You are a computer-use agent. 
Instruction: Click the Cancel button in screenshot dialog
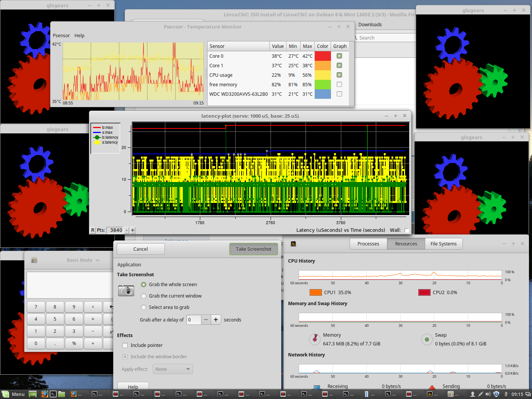point(141,249)
